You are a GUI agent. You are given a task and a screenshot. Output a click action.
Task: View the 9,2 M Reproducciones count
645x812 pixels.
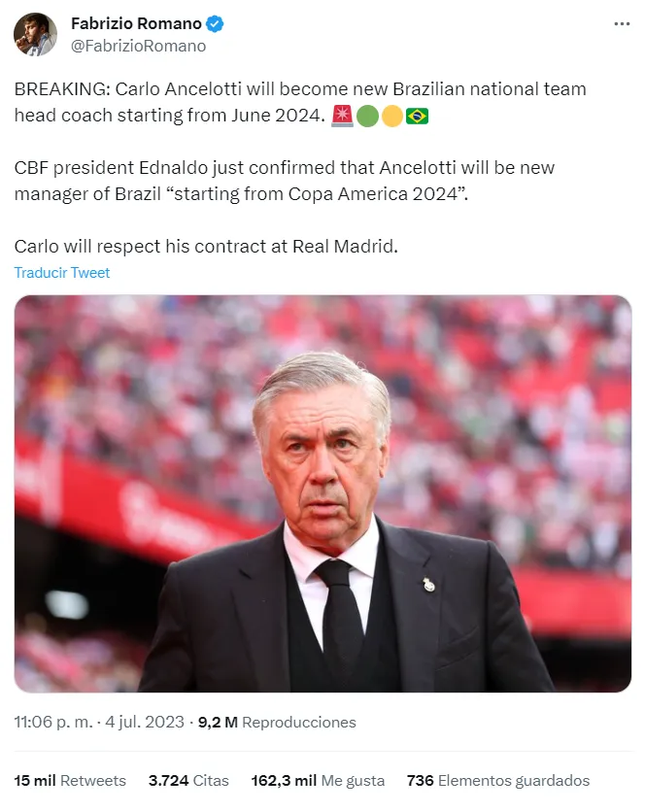(277, 723)
